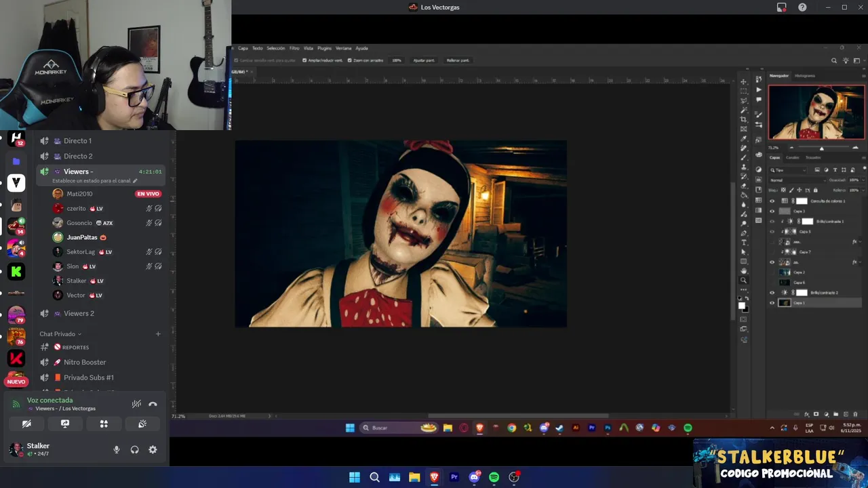Open the Ventana menu

point(344,48)
